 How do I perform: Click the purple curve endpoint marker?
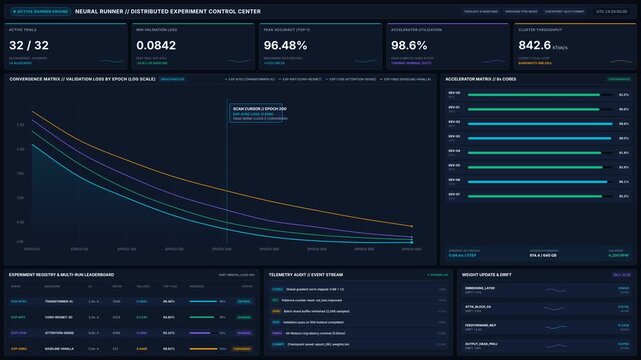coord(412,237)
